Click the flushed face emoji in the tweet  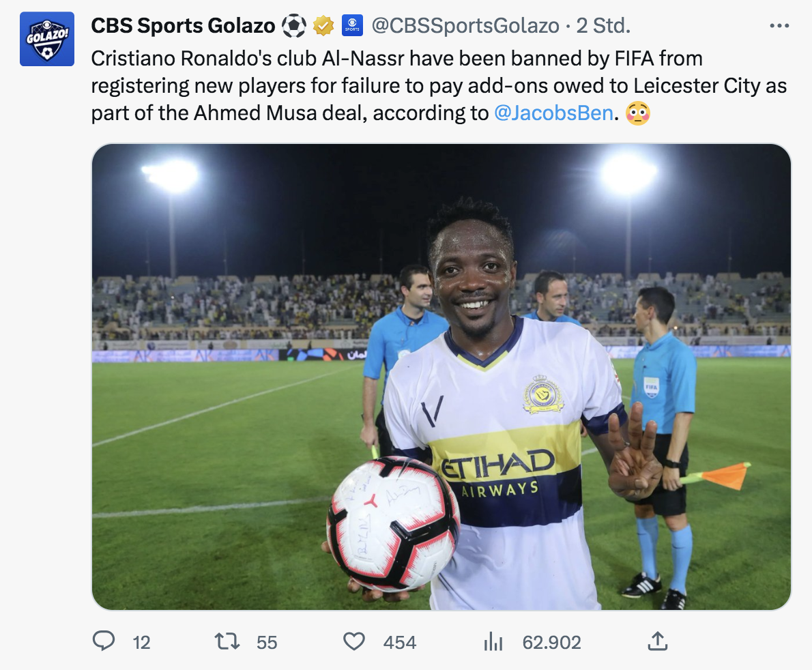(x=637, y=113)
